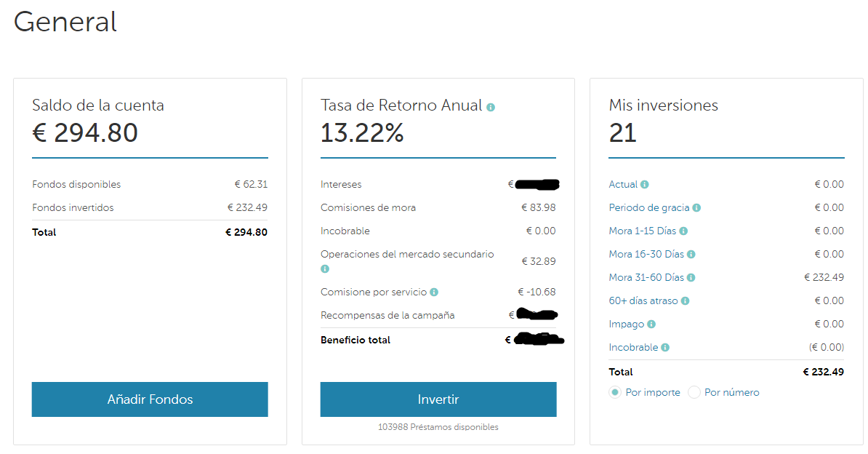The height and width of the screenshot is (454, 868).
Task: Click the Impago investments link
Action: tap(626, 324)
